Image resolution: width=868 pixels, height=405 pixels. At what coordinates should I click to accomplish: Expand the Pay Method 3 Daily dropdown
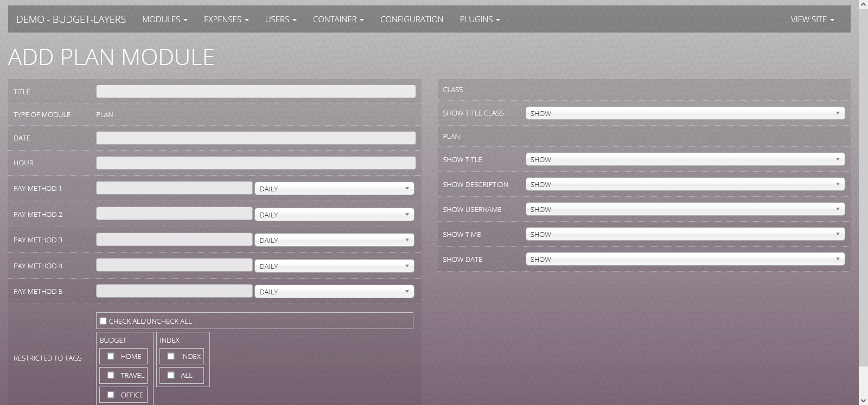tap(334, 240)
